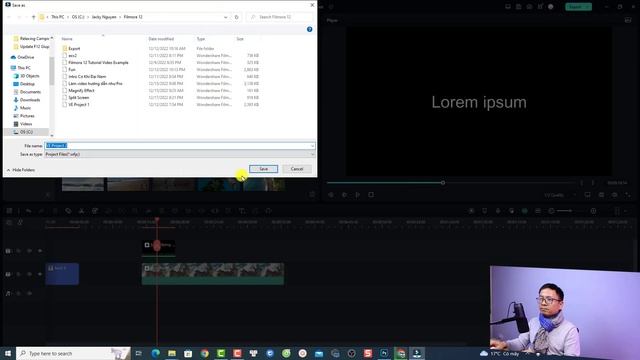
Task: Select This PC in the navigation pane
Action: pos(24,68)
